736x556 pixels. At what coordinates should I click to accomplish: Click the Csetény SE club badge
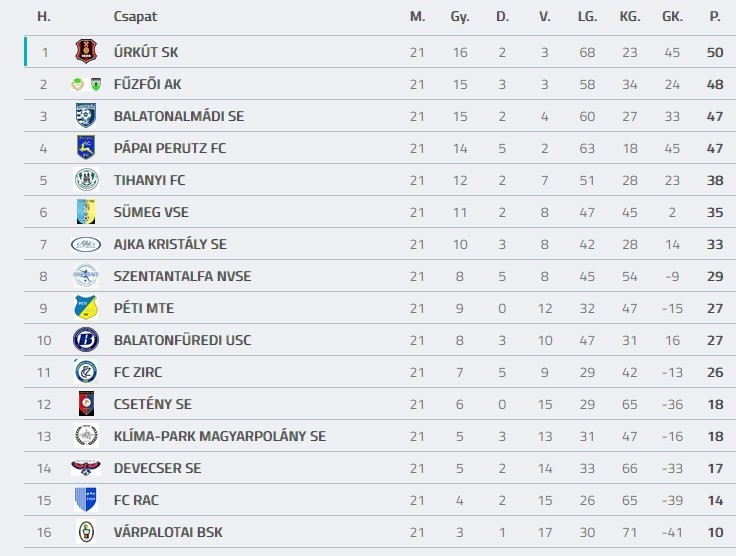[x=86, y=404]
